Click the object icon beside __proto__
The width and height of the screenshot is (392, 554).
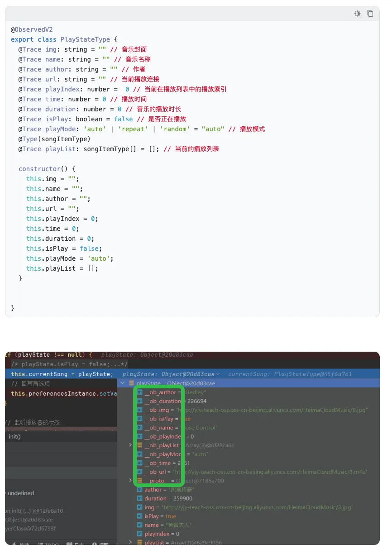click(140, 481)
